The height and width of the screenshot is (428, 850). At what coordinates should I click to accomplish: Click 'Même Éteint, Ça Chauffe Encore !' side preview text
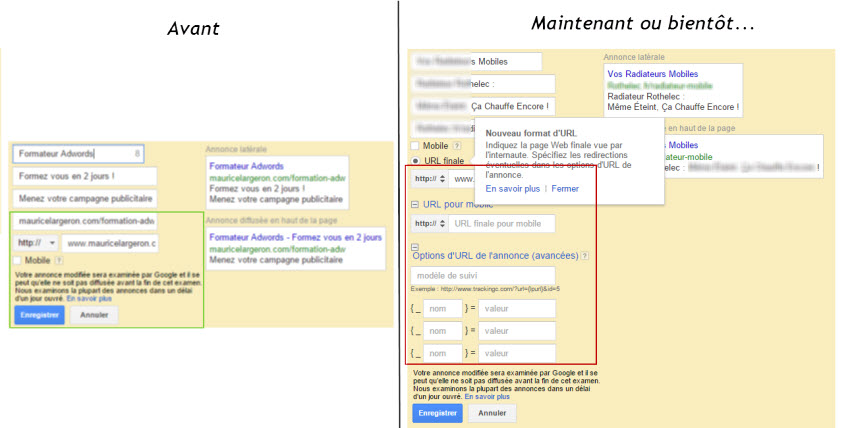[x=673, y=107]
